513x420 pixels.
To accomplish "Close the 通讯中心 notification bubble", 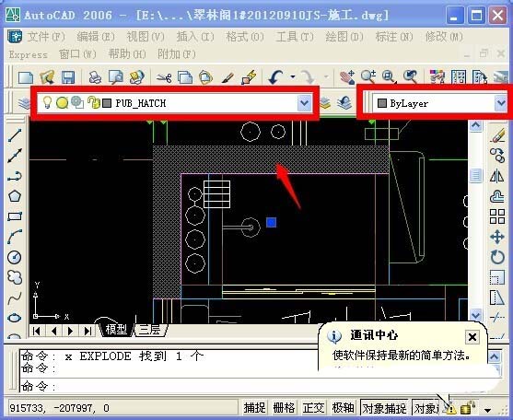I will 472,337.
